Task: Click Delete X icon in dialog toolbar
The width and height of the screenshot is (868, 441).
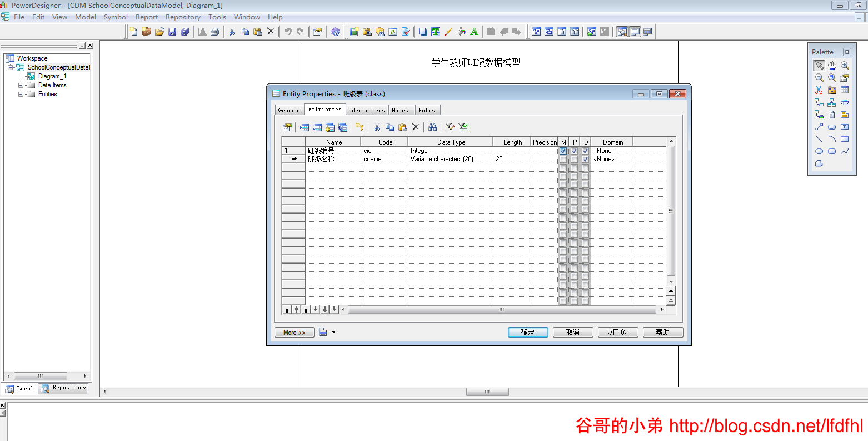Action: (x=416, y=127)
